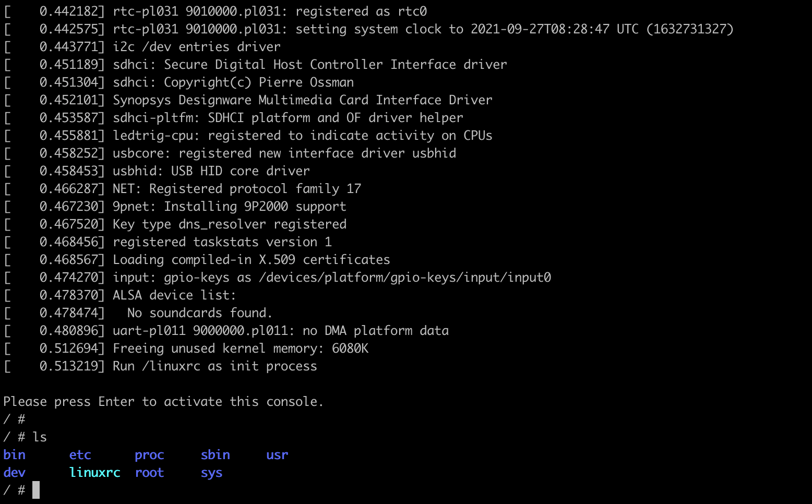Click the cyan 'linuxrc' file name
This screenshot has width=812, height=504.
(x=94, y=473)
